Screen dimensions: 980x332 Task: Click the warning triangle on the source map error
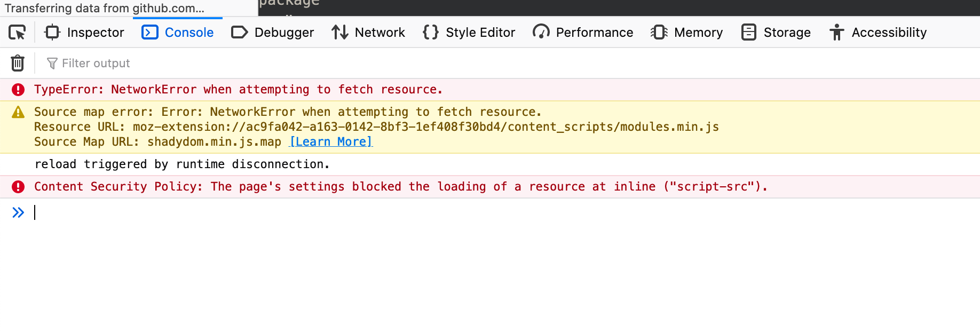coord(18,112)
